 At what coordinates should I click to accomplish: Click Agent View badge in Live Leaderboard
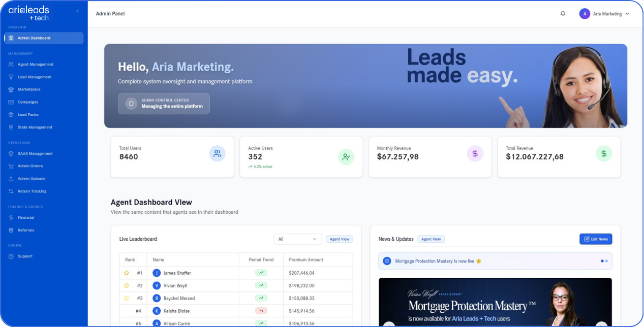tap(340, 239)
